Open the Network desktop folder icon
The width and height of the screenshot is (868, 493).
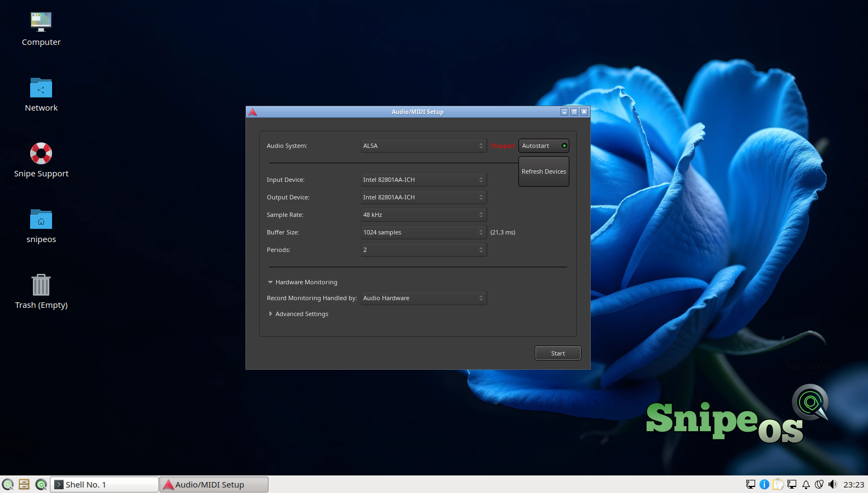41,88
